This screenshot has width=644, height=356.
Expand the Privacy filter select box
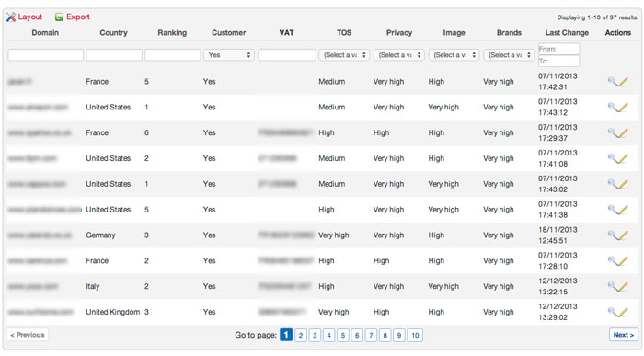tap(398, 55)
